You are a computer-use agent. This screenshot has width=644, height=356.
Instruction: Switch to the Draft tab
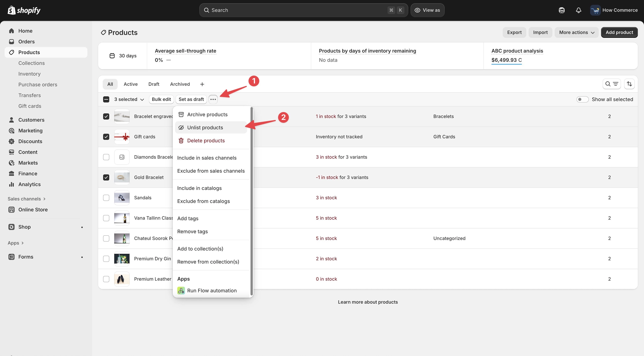click(154, 84)
